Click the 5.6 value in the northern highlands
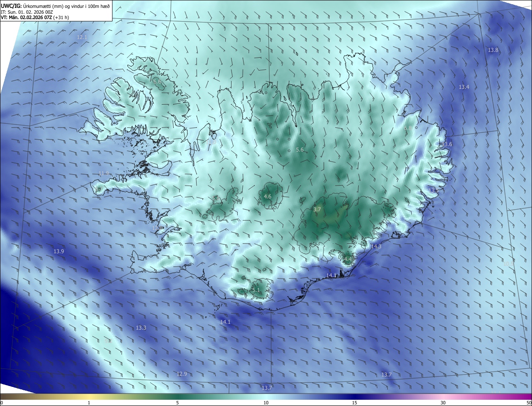Image resolution: width=532 pixels, height=406 pixels. [300, 150]
